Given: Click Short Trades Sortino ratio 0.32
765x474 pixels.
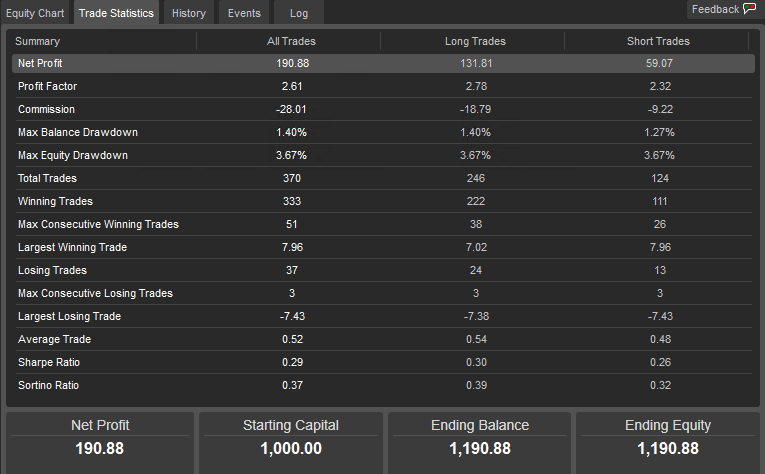Looking at the screenshot, I should [x=660, y=385].
